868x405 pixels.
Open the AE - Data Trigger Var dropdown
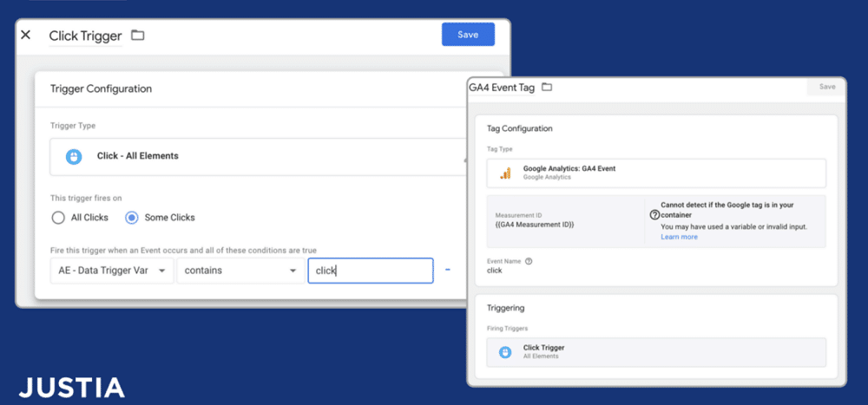pyautogui.click(x=112, y=271)
